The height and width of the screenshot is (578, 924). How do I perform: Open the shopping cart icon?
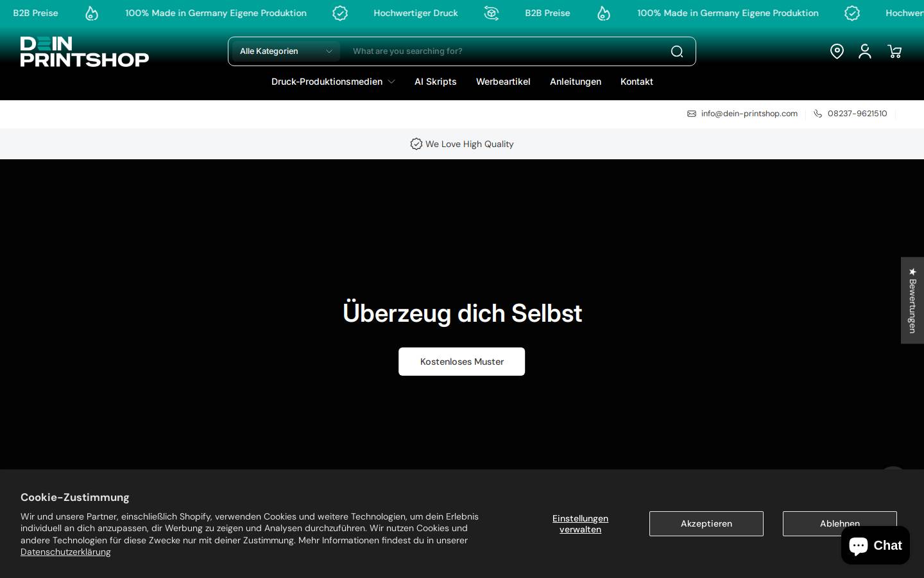pyautogui.click(x=894, y=51)
